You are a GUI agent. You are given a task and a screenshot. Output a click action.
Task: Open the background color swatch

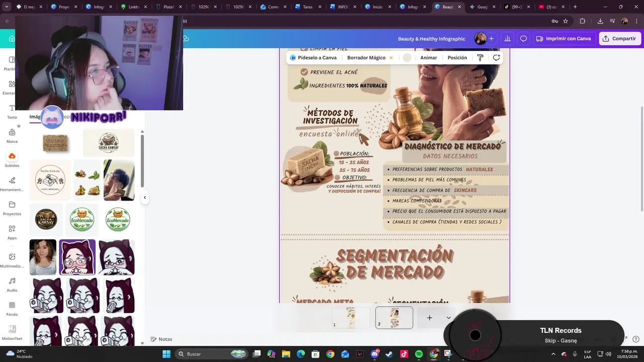[407, 58]
